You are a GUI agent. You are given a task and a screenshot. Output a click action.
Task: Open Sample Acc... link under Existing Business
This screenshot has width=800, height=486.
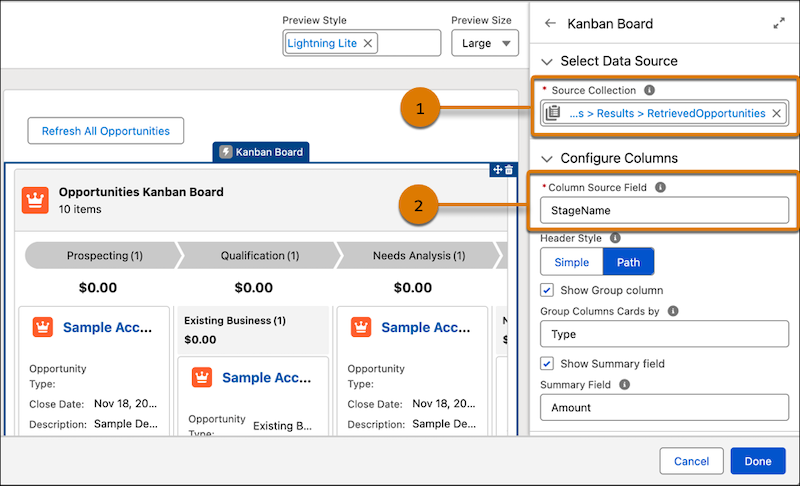(266, 378)
